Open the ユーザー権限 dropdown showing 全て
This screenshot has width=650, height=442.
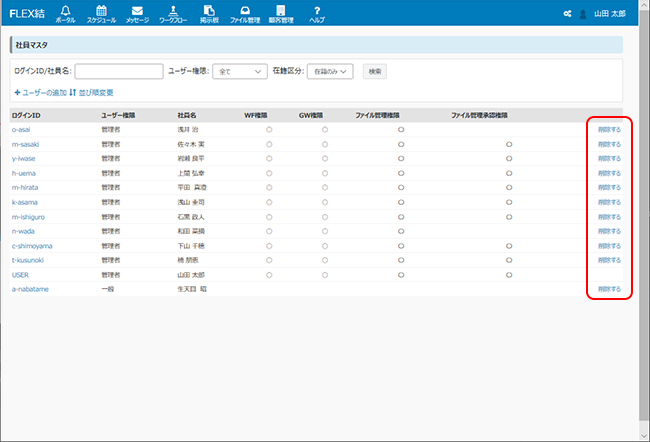coord(240,71)
